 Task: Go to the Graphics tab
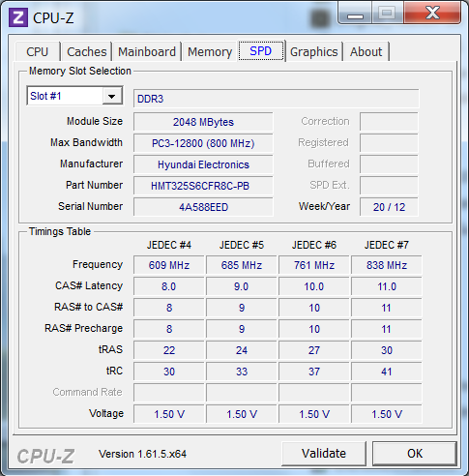(314, 51)
